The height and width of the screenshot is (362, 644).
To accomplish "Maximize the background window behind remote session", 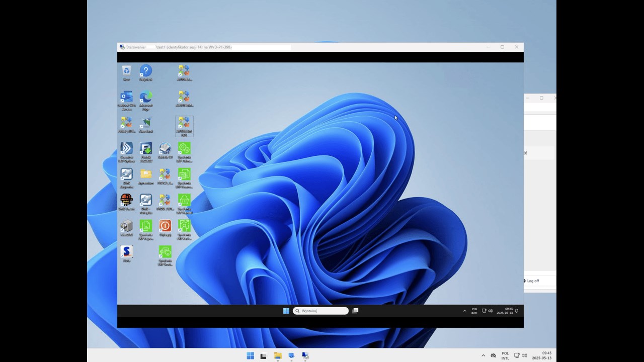I will pyautogui.click(x=541, y=98).
